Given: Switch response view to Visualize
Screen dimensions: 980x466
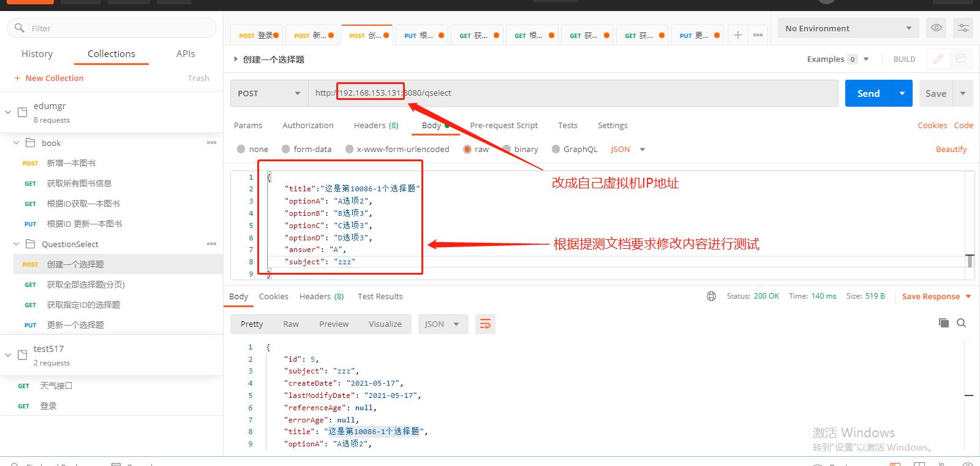Looking at the screenshot, I should click(385, 324).
